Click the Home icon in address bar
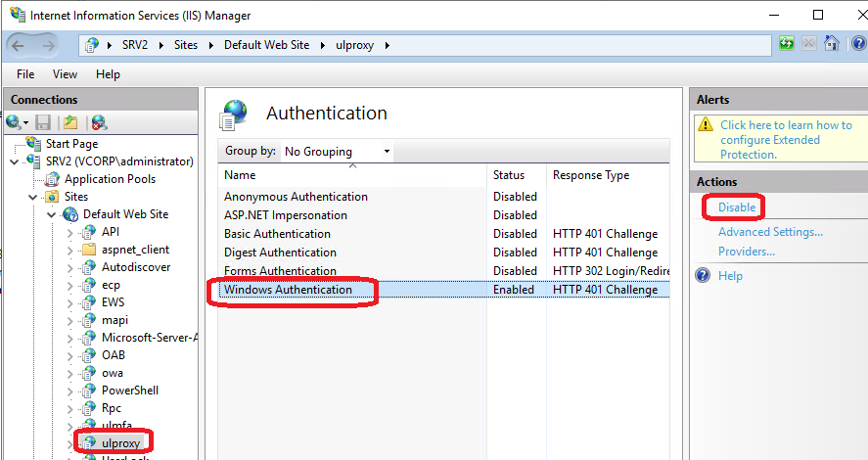 [831, 44]
